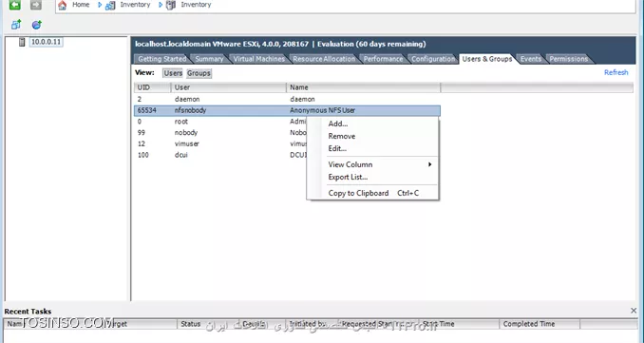The image size is (644, 343).
Task: Expand arrow before second Inventory breadcrumb
Action: coord(161,5)
